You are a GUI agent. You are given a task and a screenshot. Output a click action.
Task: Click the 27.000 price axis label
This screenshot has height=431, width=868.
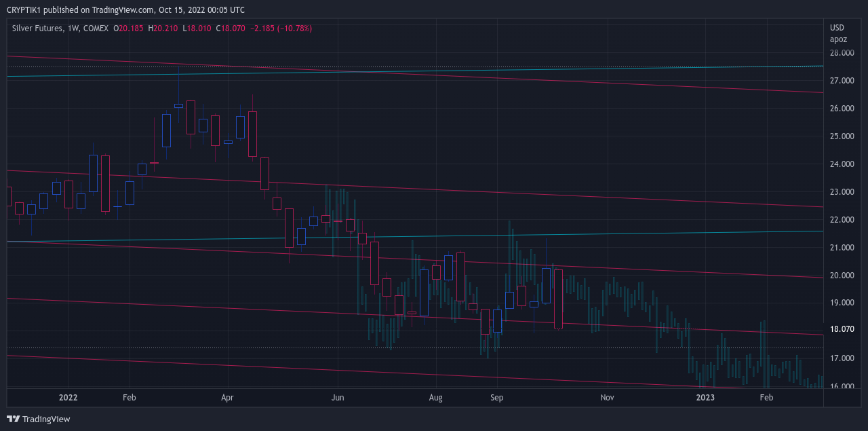(x=842, y=81)
